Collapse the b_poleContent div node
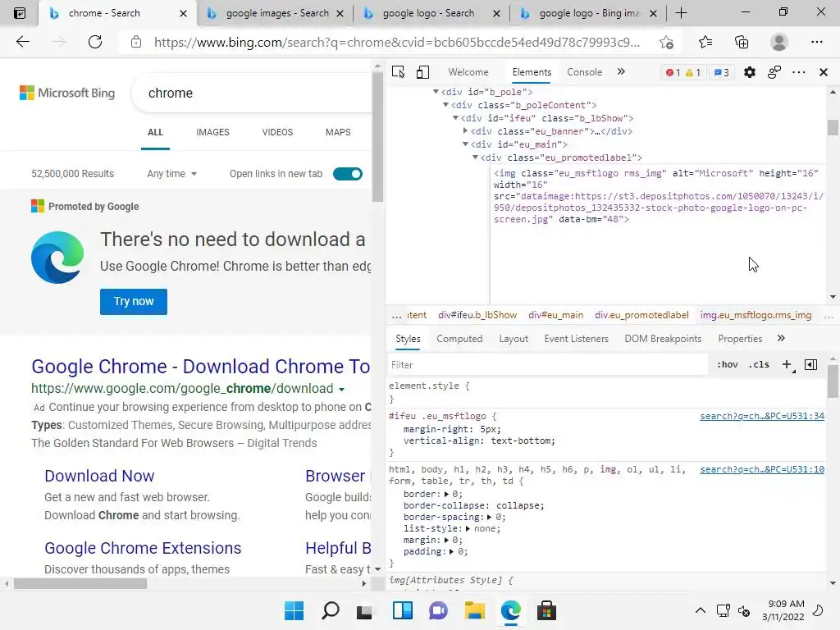 click(x=445, y=104)
